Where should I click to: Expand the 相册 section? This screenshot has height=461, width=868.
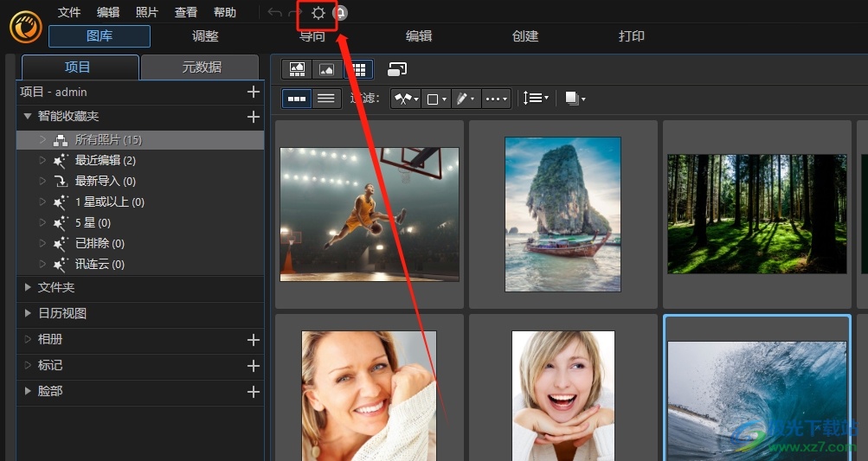click(x=28, y=339)
